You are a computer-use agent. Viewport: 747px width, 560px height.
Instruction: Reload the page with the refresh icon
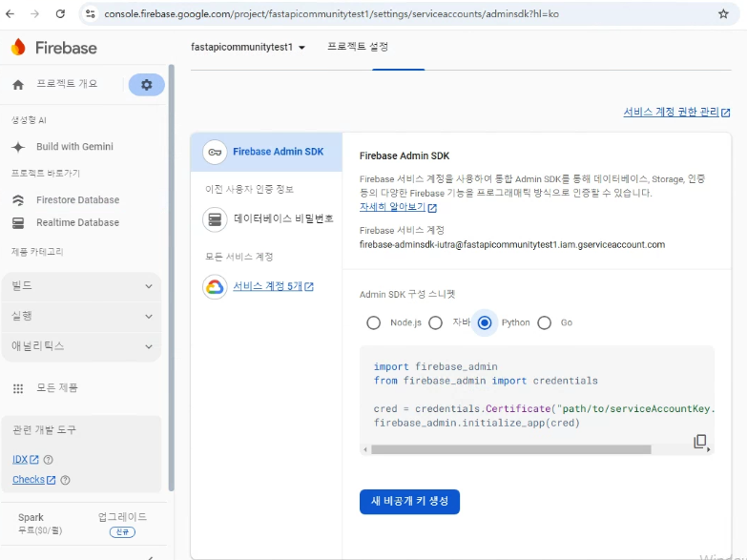click(60, 13)
